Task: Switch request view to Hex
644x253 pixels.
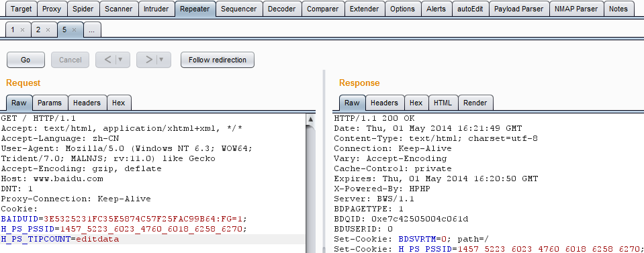Action: click(119, 103)
